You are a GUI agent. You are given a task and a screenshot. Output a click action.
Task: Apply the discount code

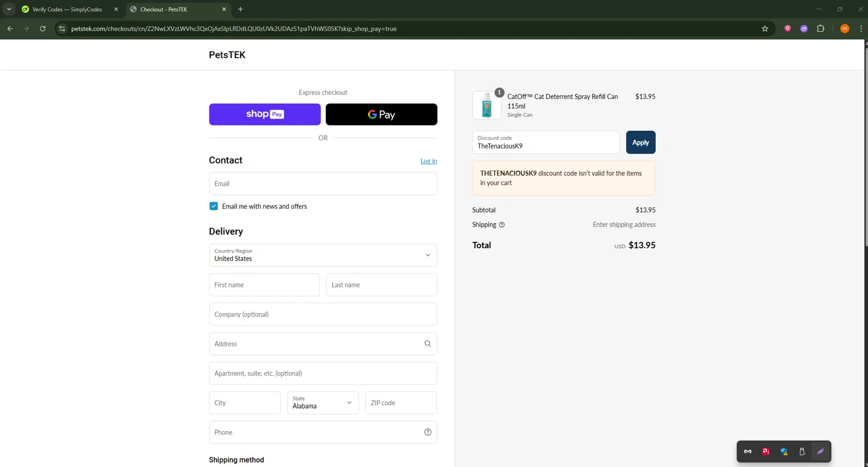pos(641,142)
